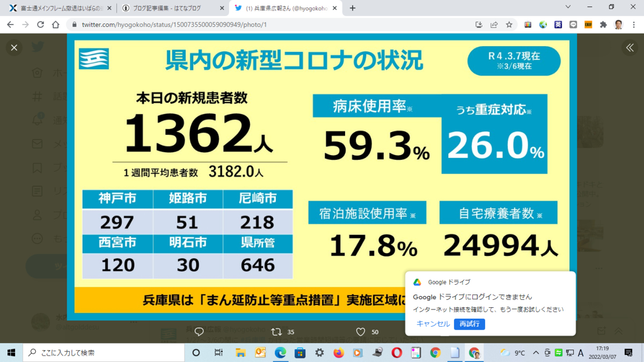The image size is (644, 362).
Task: Retweet using the retweet icon with 35
Action: [276, 332]
